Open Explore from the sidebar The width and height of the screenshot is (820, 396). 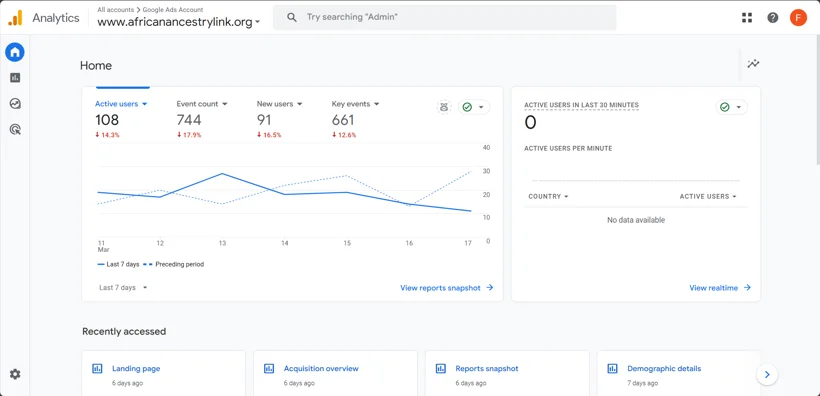pos(15,104)
